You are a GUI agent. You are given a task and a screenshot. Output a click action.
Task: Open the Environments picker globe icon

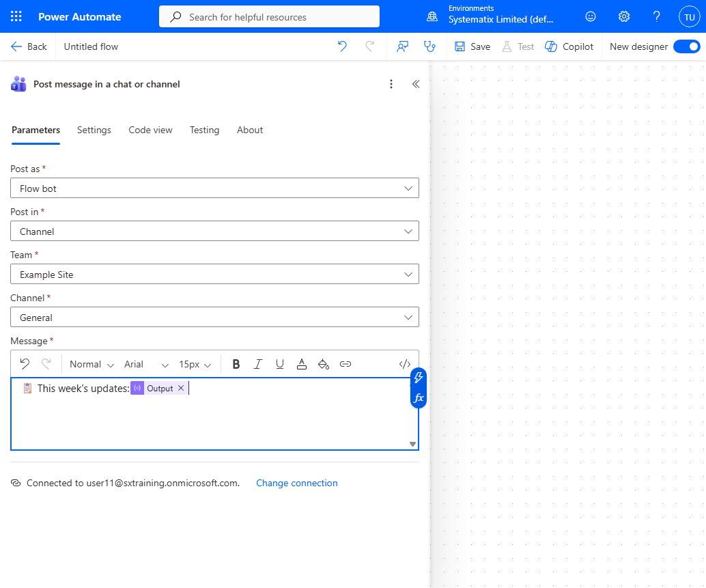(432, 16)
